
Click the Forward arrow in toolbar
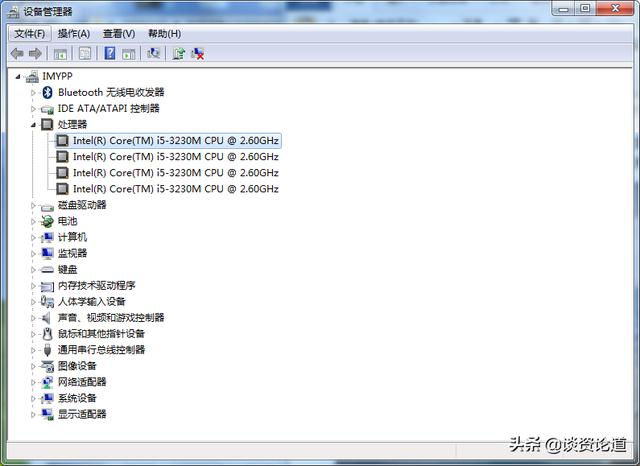pos(35,53)
